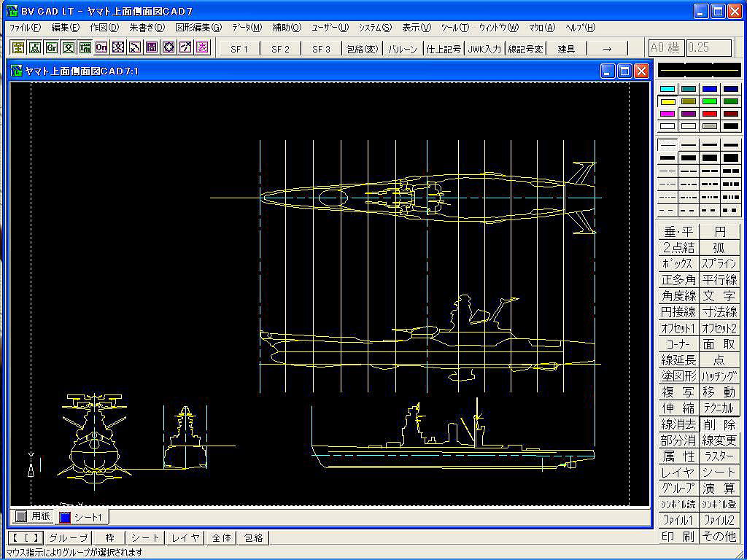This screenshot has height=560, width=747.
Task: Select the 全体 selection mode button
Action: pyautogui.click(x=222, y=538)
